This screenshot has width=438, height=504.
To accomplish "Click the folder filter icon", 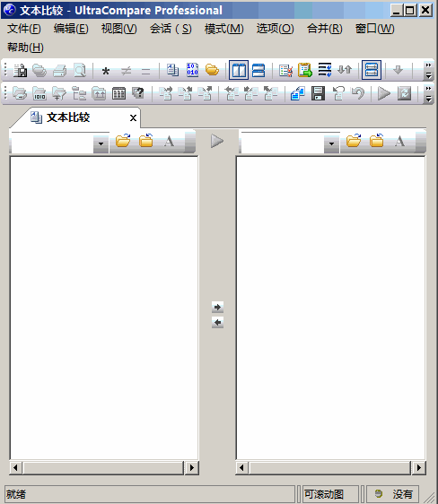I will [59, 93].
